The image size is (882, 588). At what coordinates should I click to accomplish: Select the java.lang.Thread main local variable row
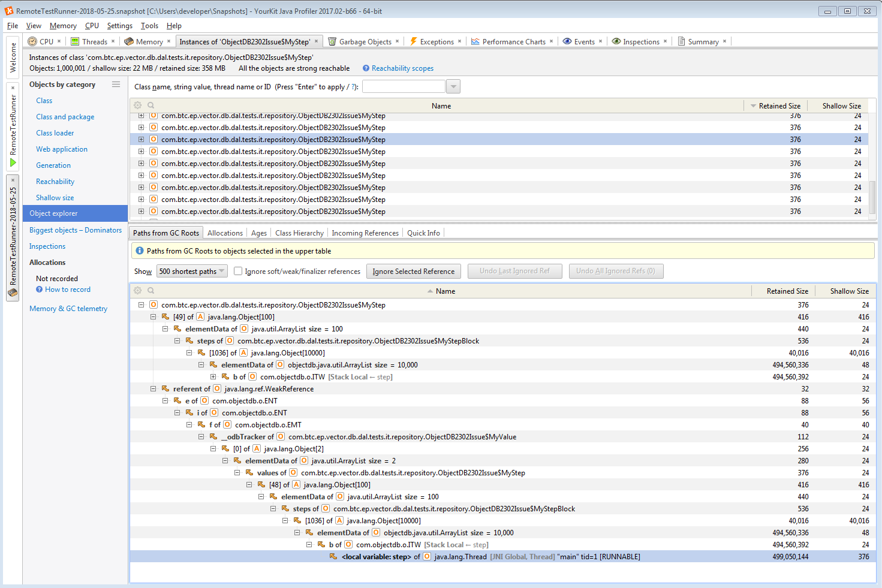[503, 557]
